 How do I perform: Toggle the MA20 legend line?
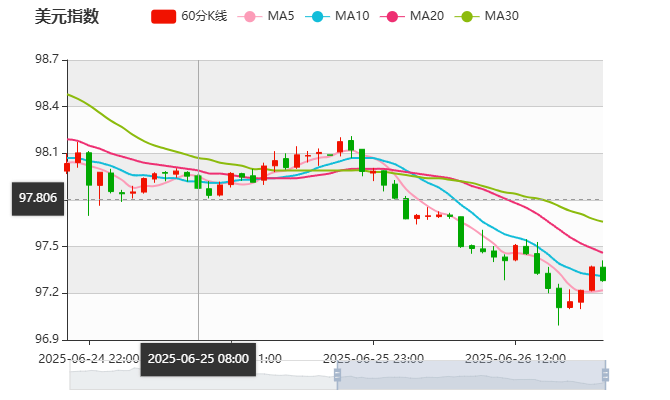(x=412, y=16)
